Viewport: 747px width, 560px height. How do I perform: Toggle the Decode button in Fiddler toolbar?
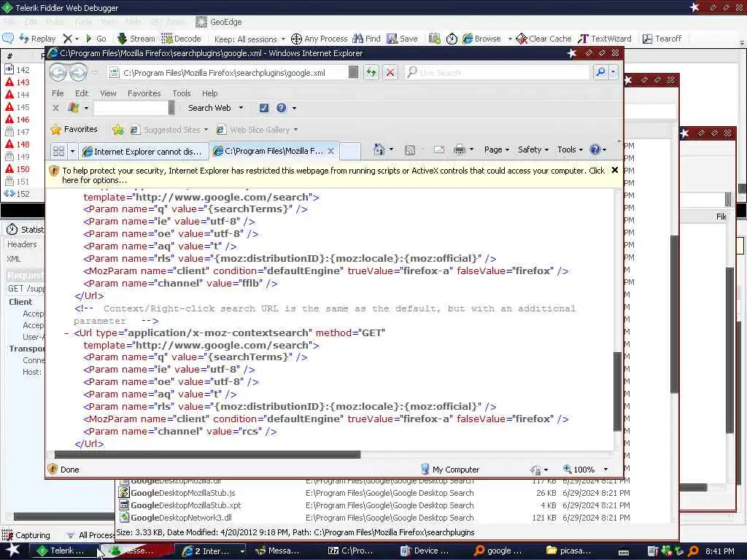pyautogui.click(x=181, y=39)
